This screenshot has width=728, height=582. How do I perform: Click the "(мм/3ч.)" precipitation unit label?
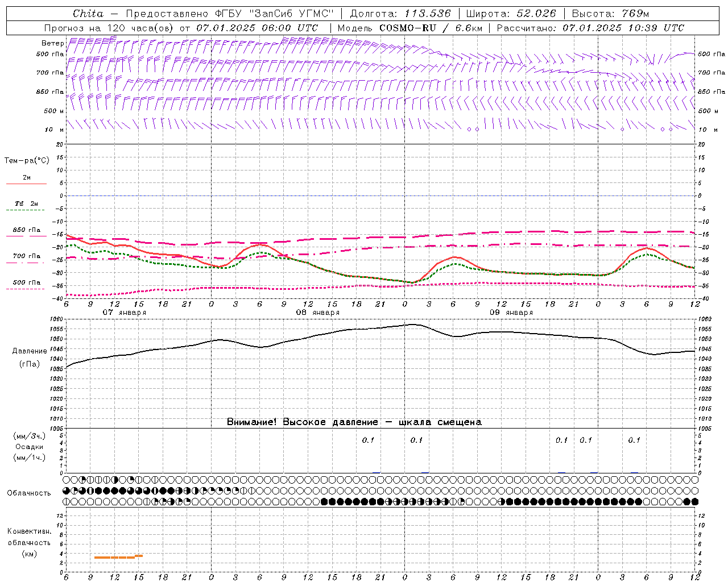coord(29,436)
